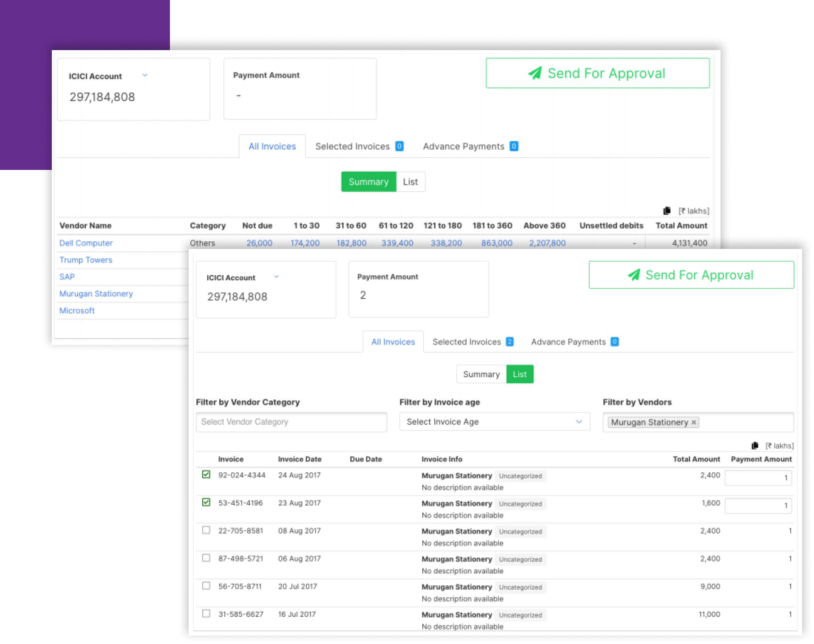
Task: Switch to Advance Payments tab in the top panel
Action: 470,147
